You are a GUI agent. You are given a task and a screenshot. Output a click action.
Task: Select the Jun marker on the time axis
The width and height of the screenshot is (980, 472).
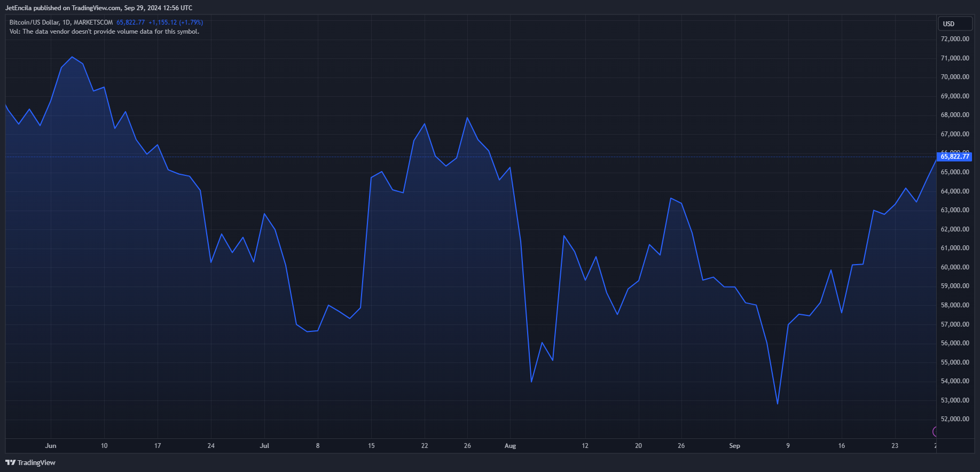click(x=51, y=446)
